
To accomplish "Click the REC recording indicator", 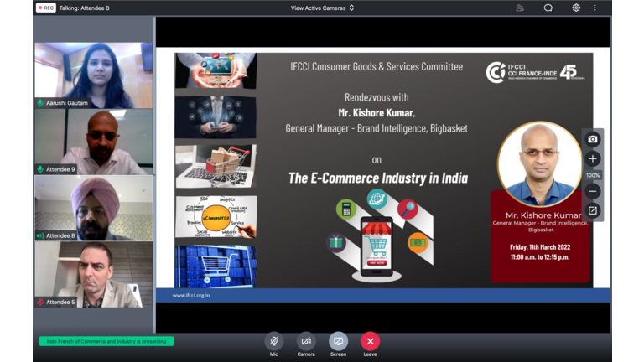I will 45,8.
